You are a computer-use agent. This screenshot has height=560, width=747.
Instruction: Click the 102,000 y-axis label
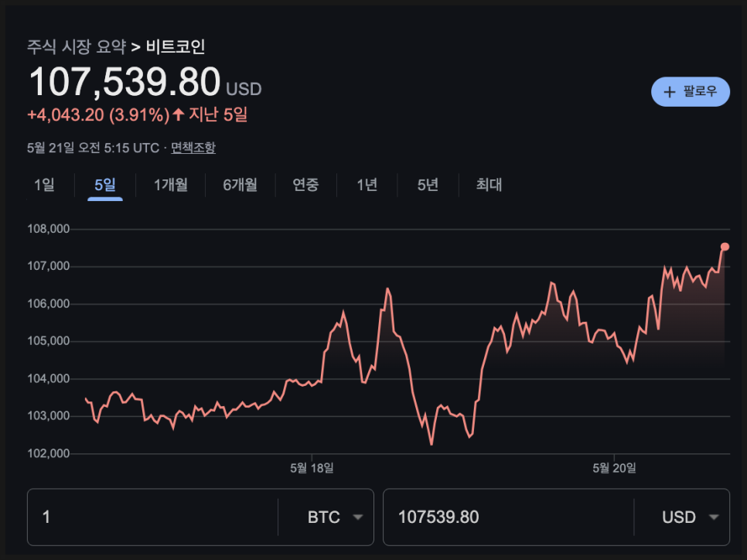point(49,453)
